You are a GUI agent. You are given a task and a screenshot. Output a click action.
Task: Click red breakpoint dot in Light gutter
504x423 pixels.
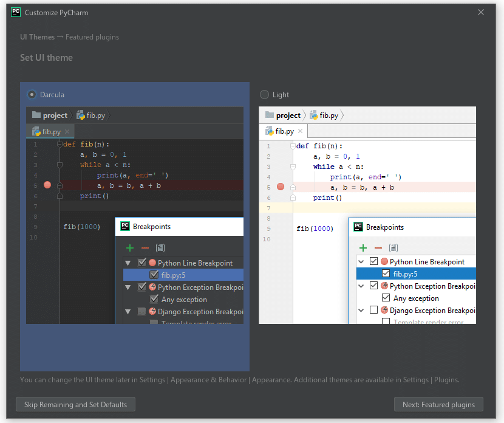point(281,187)
